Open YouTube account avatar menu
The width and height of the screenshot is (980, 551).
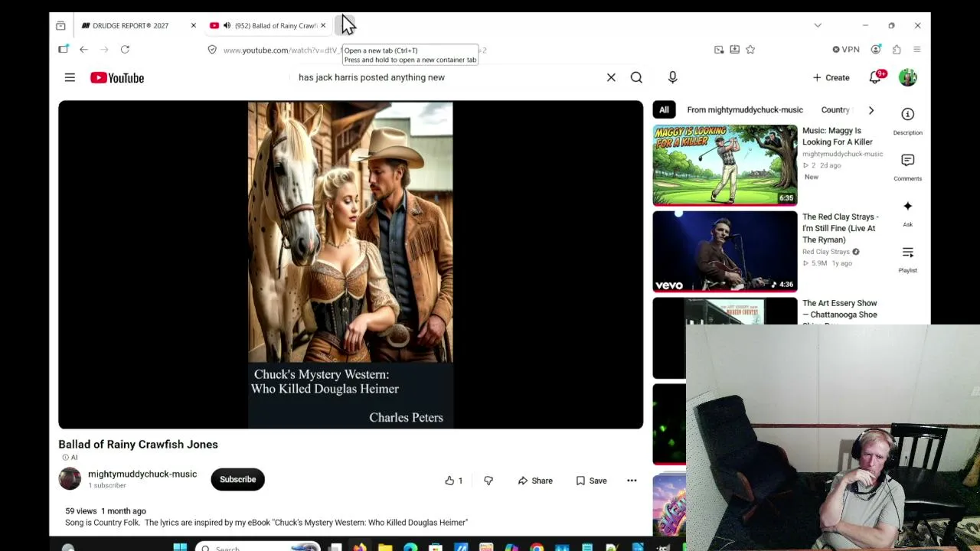pyautogui.click(x=907, y=77)
